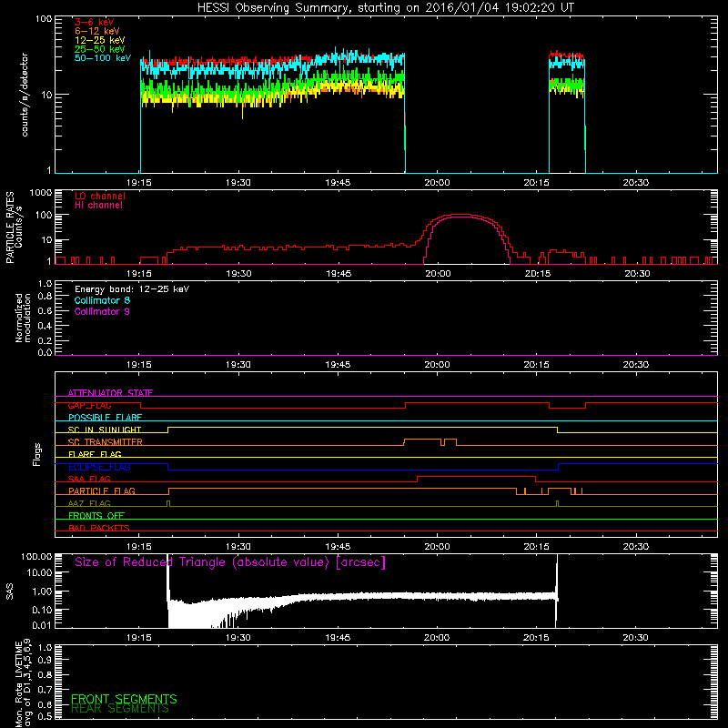728x728 pixels.
Task: Click the 19:45 tick under the particle rates plot
Action: tap(339, 274)
